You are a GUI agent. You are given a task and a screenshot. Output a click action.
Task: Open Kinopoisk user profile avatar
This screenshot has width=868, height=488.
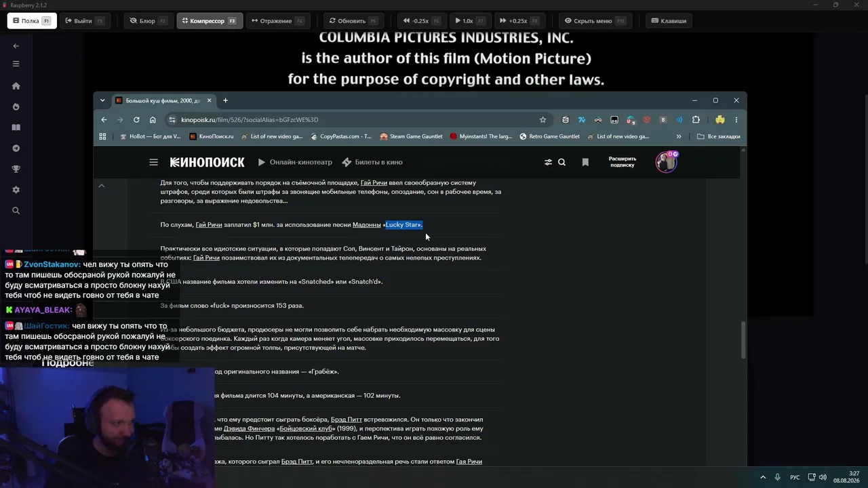tap(666, 162)
